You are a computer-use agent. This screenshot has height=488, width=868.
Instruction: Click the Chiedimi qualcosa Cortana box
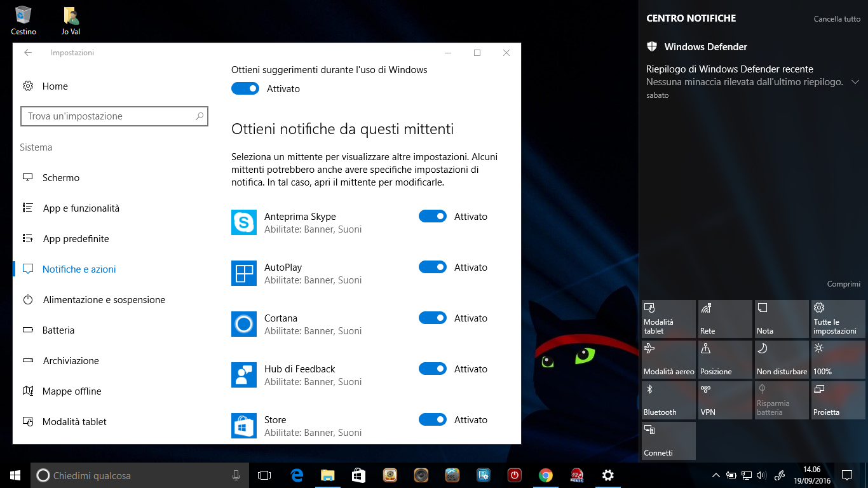(139, 475)
